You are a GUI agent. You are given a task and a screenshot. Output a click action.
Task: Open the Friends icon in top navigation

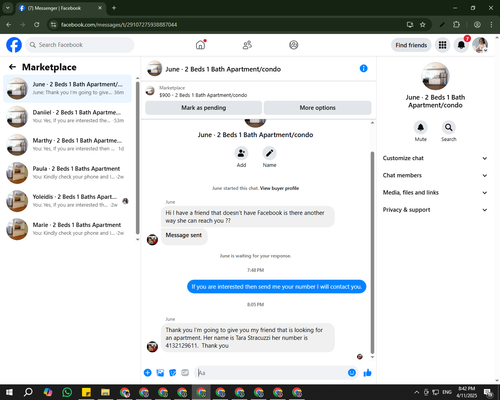point(247,45)
